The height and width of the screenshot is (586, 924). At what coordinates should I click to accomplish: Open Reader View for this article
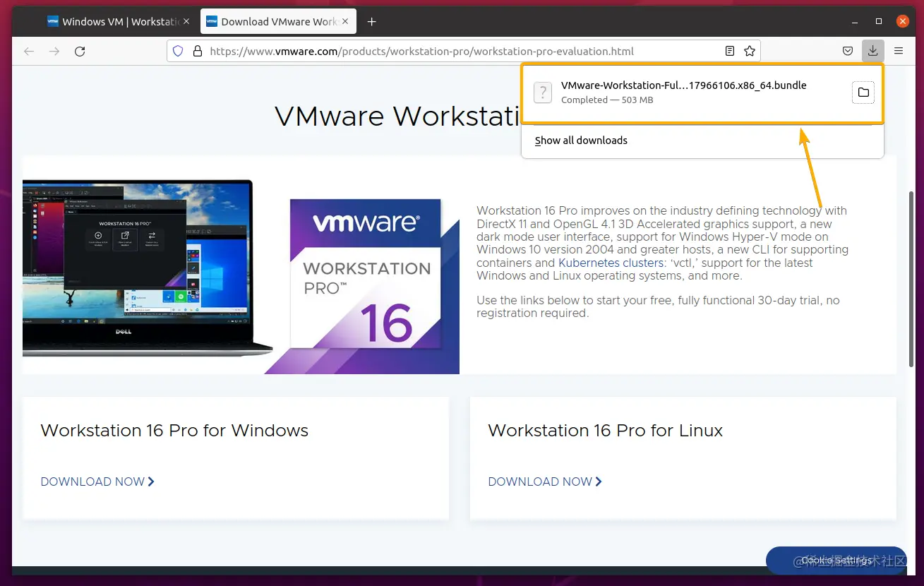(x=730, y=51)
